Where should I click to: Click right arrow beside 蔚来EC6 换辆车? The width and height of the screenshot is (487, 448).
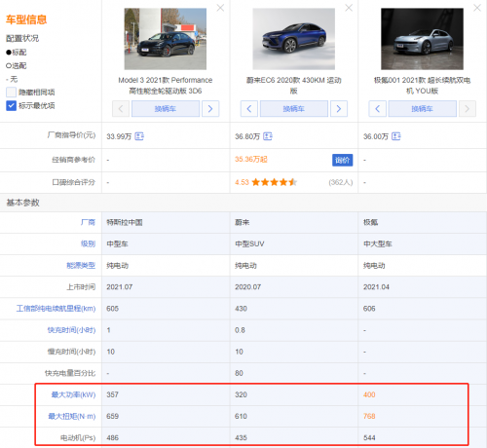click(339, 109)
